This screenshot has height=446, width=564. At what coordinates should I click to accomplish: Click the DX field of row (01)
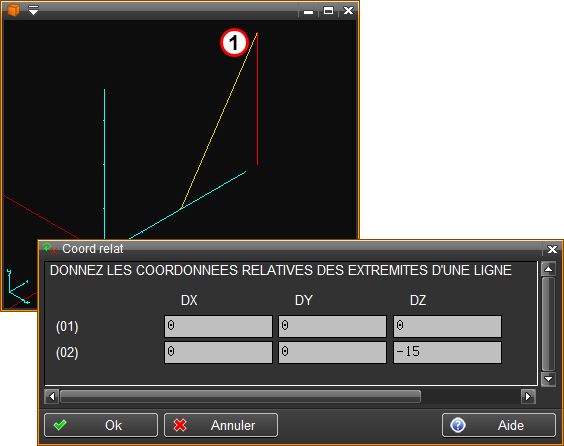click(218, 326)
